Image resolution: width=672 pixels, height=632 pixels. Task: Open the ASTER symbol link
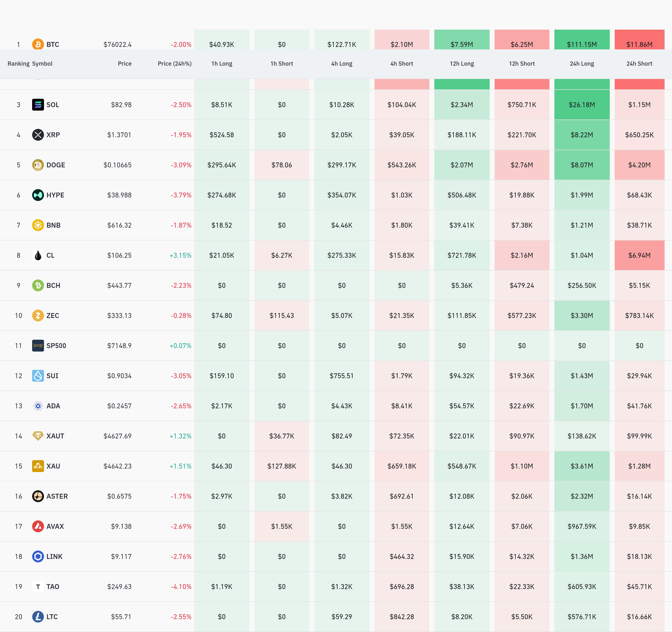[x=57, y=496]
